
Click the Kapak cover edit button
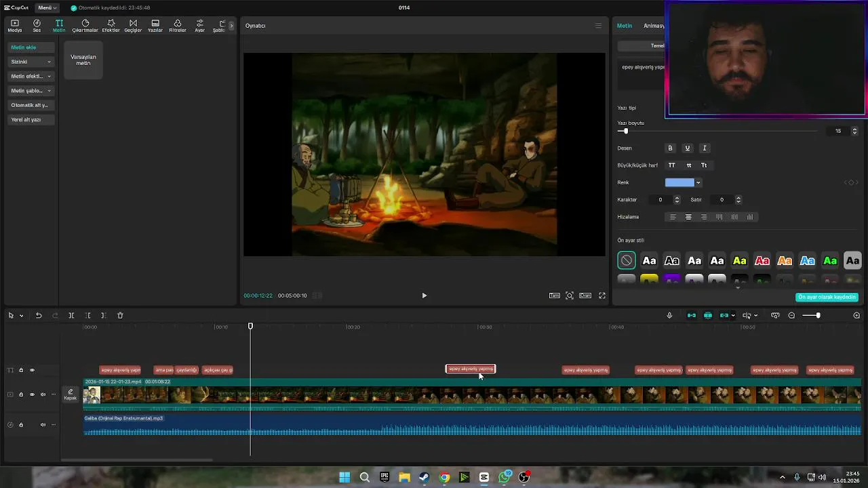click(71, 394)
